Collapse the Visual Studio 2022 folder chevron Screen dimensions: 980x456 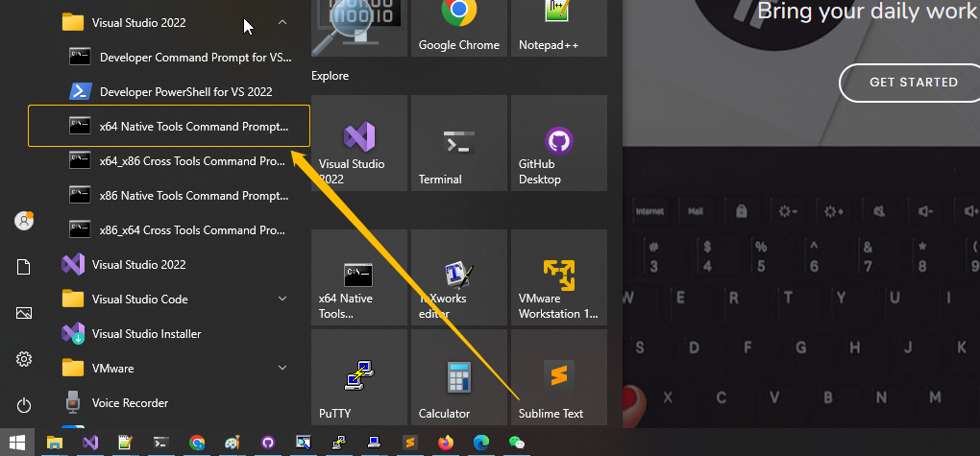coord(282,22)
